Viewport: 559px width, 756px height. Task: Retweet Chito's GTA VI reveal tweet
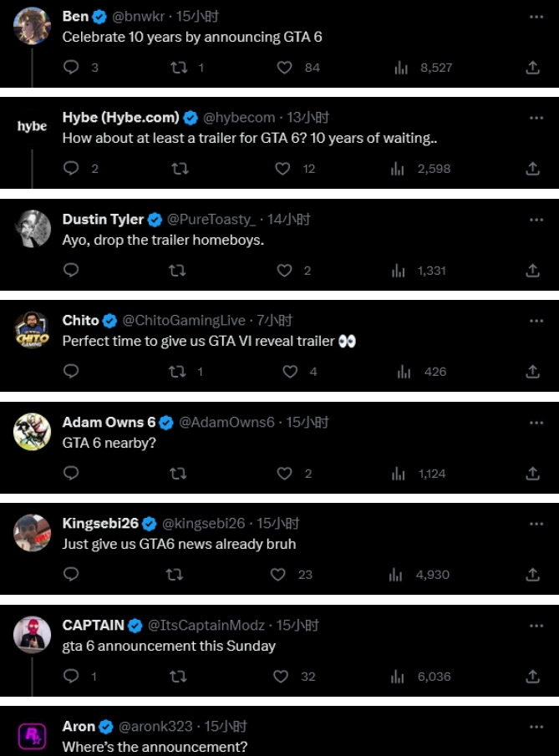click(179, 372)
